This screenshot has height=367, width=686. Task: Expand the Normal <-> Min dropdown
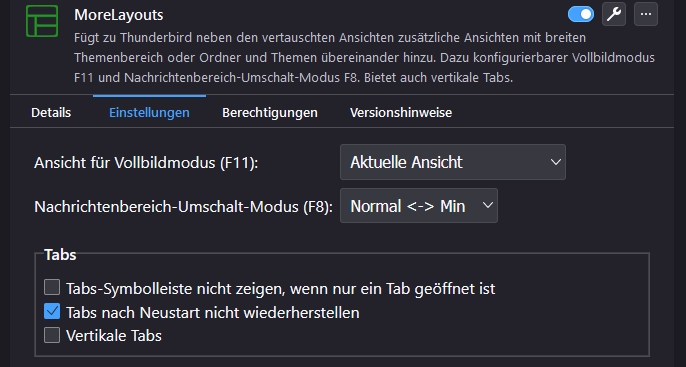point(419,206)
